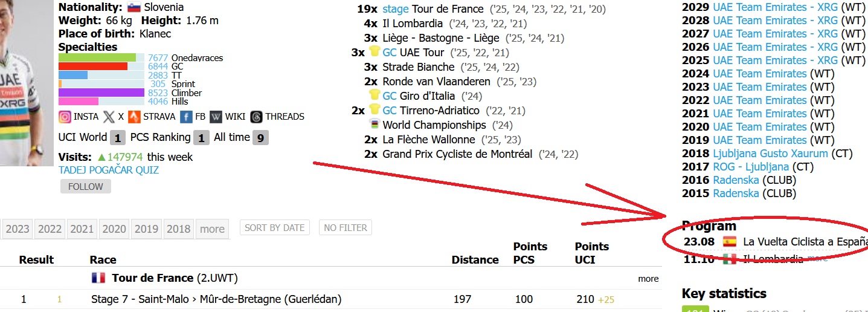Switch to the 2020 season tab

[114, 229]
